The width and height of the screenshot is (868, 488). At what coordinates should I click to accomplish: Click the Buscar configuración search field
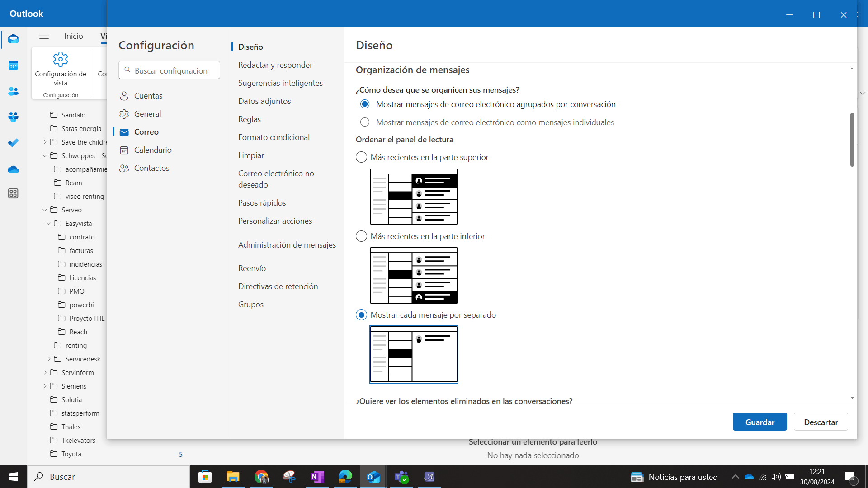point(169,70)
